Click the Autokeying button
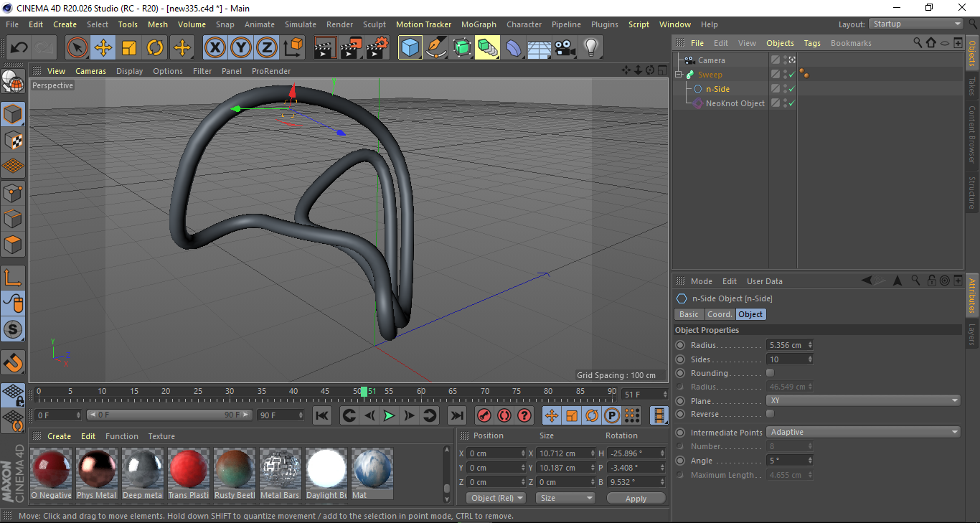This screenshot has height=523, width=980. click(x=504, y=415)
